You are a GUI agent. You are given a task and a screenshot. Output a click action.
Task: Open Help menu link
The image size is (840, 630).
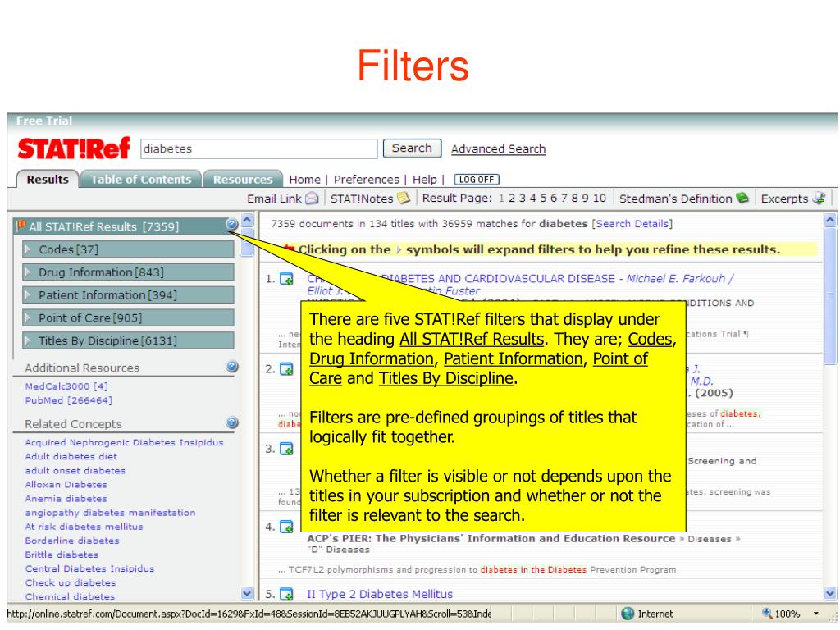pos(425,180)
